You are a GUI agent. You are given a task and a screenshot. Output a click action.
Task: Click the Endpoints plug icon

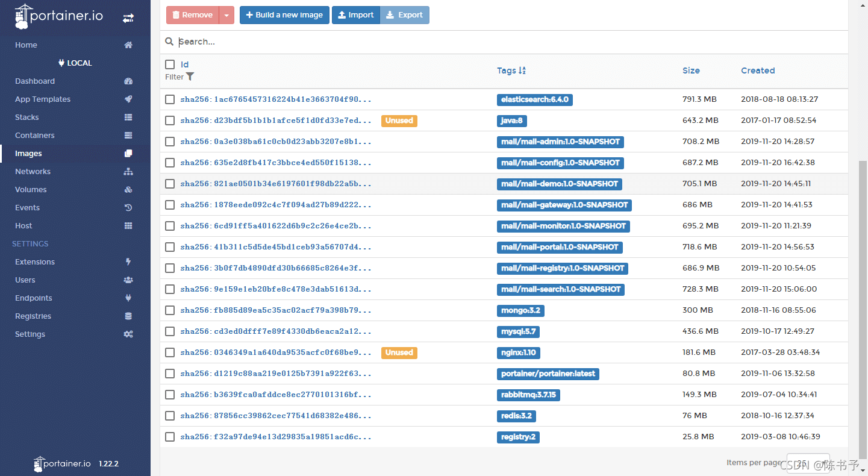(128, 298)
